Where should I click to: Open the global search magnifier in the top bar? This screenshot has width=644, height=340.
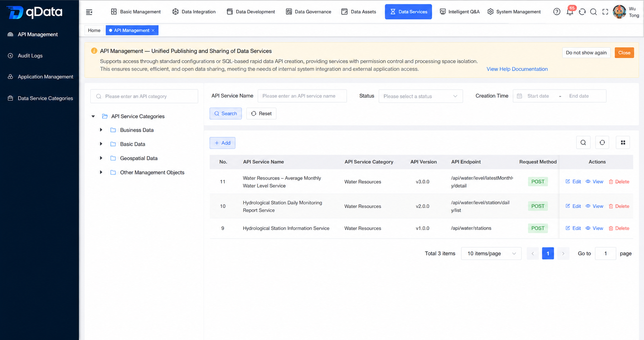pos(594,12)
